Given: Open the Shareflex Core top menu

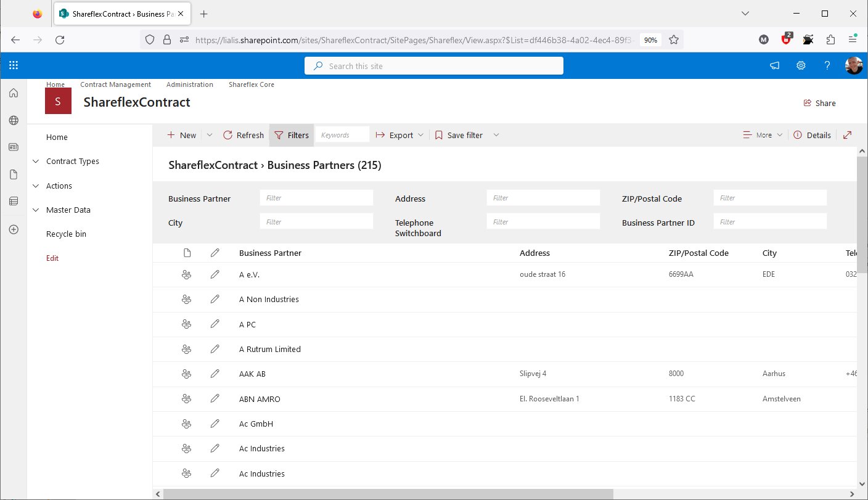Looking at the screenshot, I should (252, 84).
